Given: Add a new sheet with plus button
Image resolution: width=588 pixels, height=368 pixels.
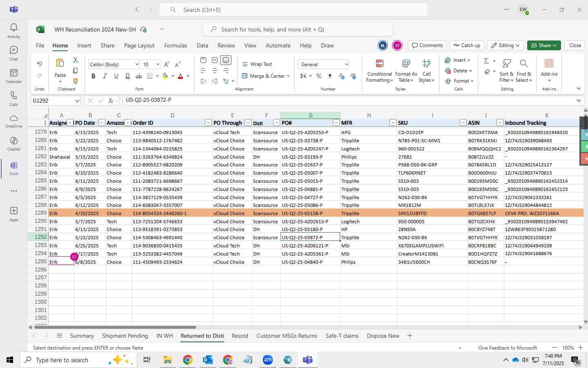Looking at the screenshot, I should pyautogui.click(x=410, y=336).
